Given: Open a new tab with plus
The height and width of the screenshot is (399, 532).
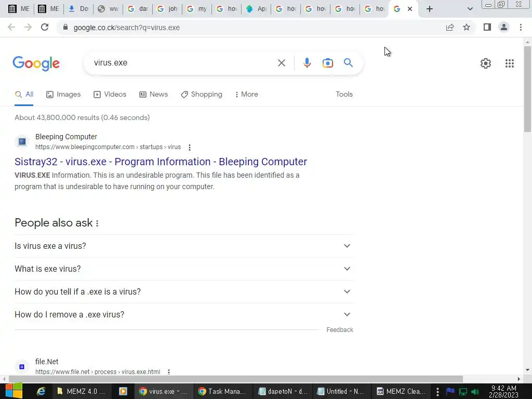Looking at the screenshot, I should (430, 9).
